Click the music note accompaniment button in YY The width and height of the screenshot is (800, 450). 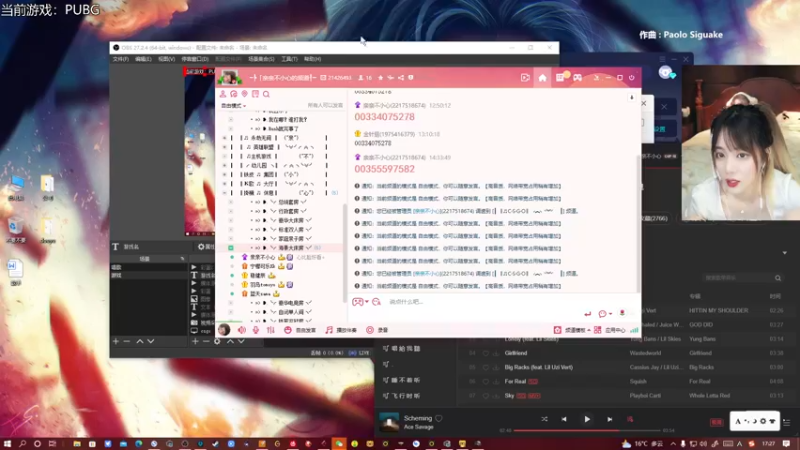coord(341,330)
